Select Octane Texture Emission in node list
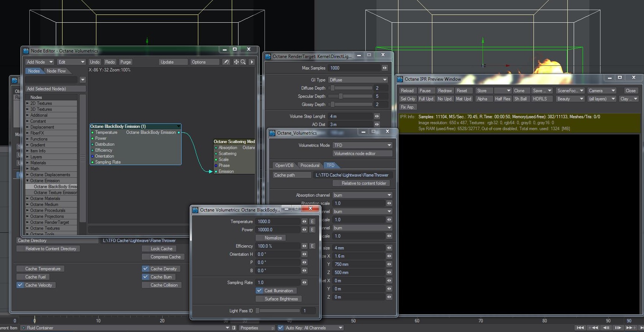644x332 pixels. 55,193
